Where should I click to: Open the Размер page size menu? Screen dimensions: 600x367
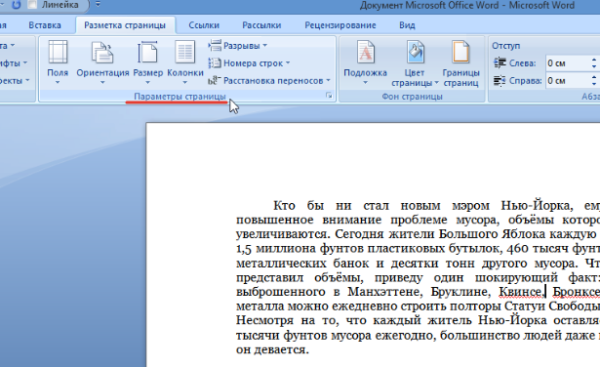(148, 62)
